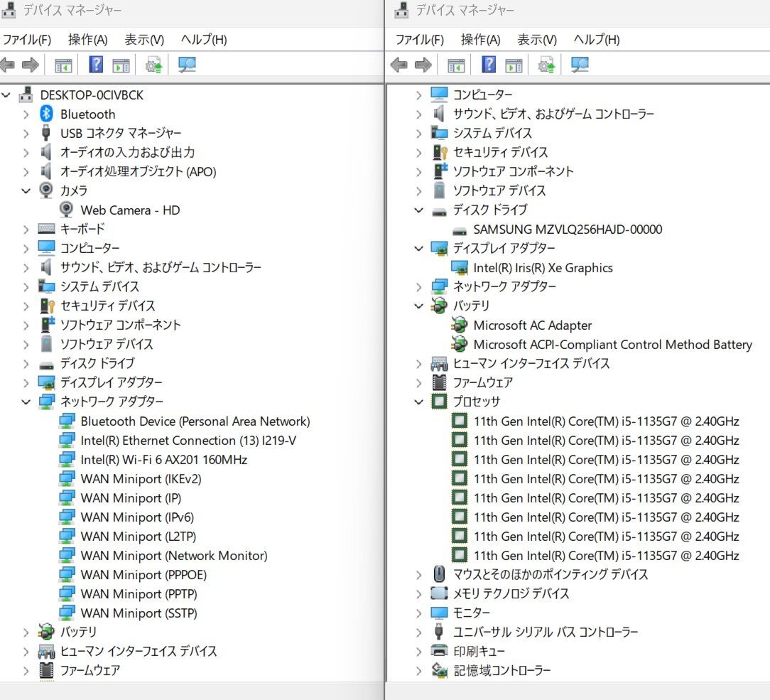This screenshot has width=770, height=700.
Task: Click the Intel(R) Wi-Fi 6 AX201 adapter icon
Action: [67, 459]
